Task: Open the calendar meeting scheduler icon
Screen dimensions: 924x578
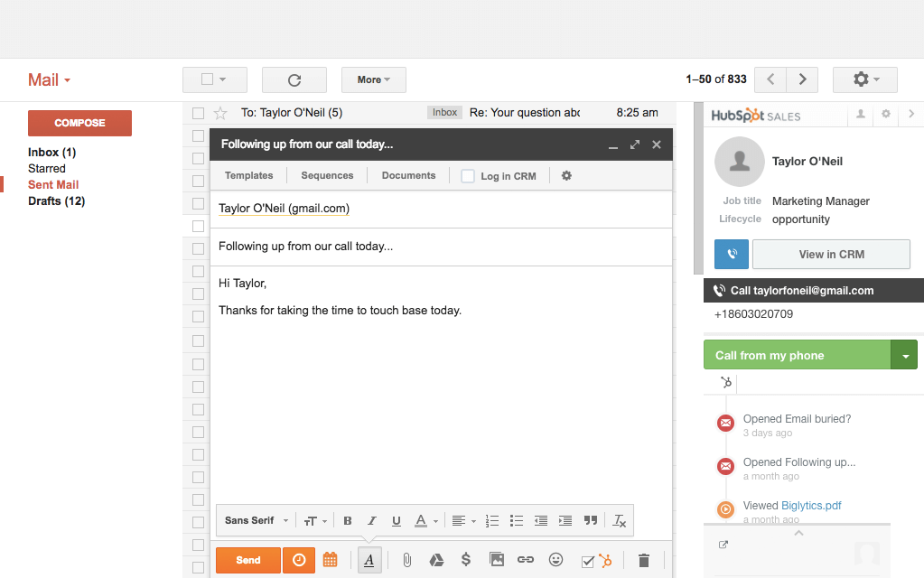Action: coord(331,560)
